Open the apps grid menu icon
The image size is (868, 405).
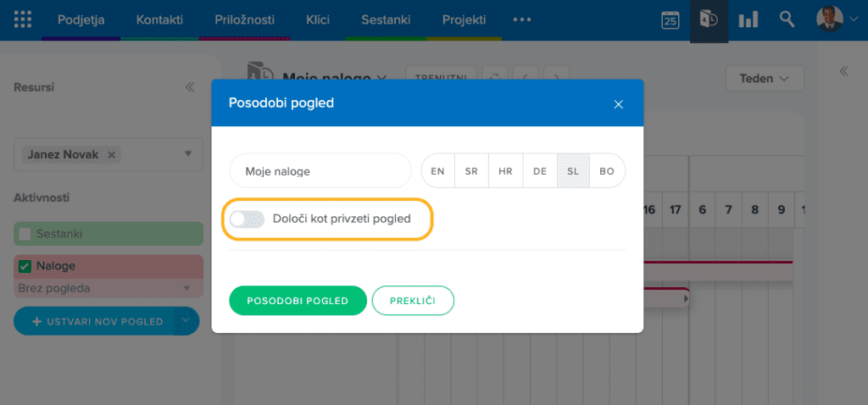click(23, 19)
